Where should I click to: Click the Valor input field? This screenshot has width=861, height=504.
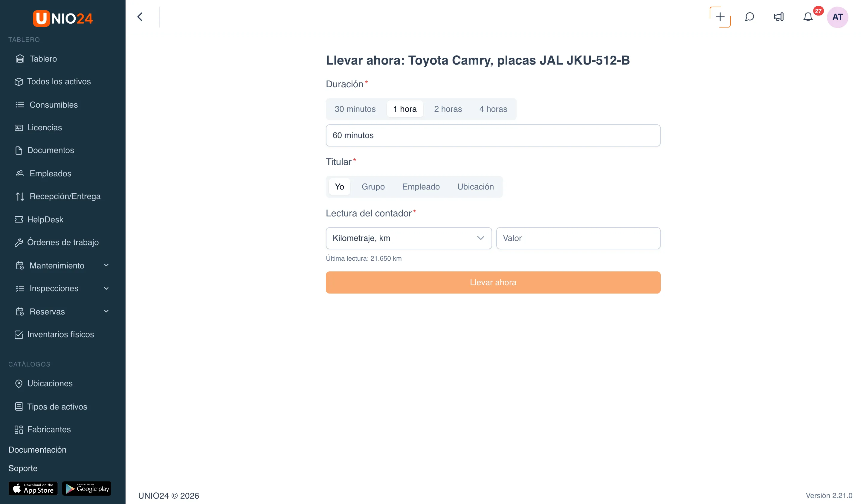pyautogui.click(x=578, y=238)
